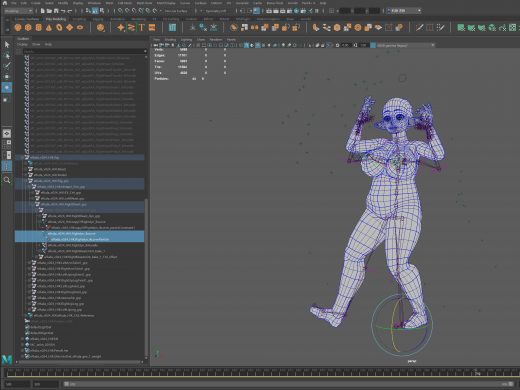
Task: Toggle Snap to Projected Center icon
Action: (x=141, y=11)
